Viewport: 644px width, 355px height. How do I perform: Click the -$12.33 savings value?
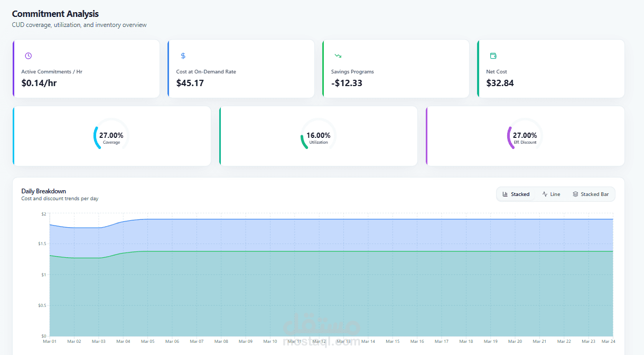coord(347,83)
